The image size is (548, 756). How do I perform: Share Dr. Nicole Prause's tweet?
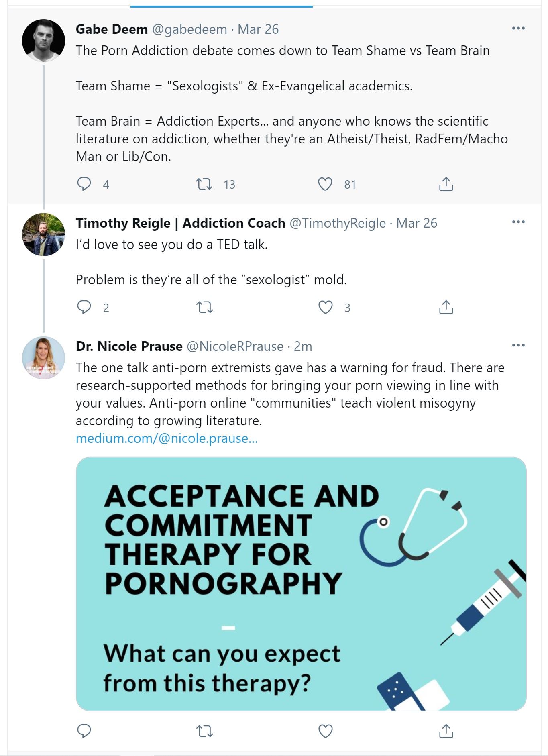[446, 731]
